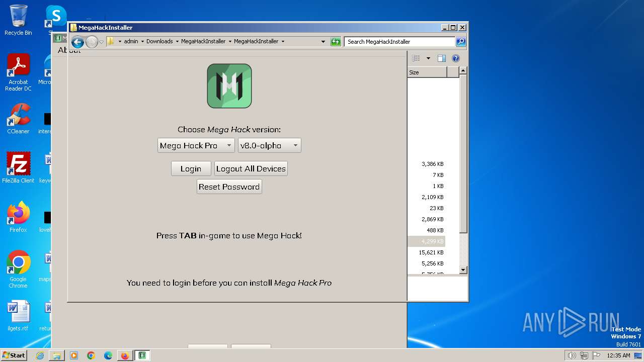The image size is (644, 362).
Task: Click the Explorer Back arrow button
Action: [x=77, y=42]
